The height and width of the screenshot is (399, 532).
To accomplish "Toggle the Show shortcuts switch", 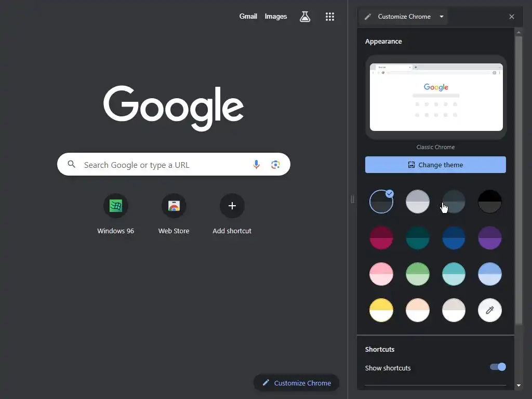I will pyautogui.click(x=498, y=367).
